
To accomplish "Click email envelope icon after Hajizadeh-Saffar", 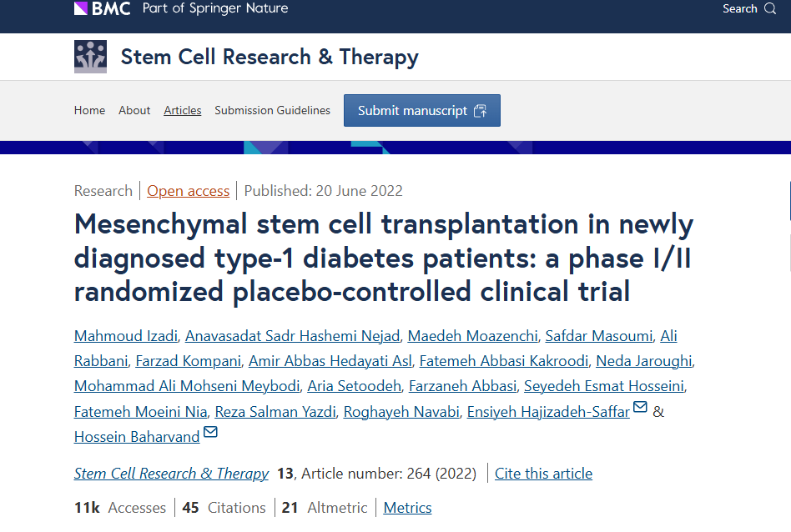I will [640, 407].
